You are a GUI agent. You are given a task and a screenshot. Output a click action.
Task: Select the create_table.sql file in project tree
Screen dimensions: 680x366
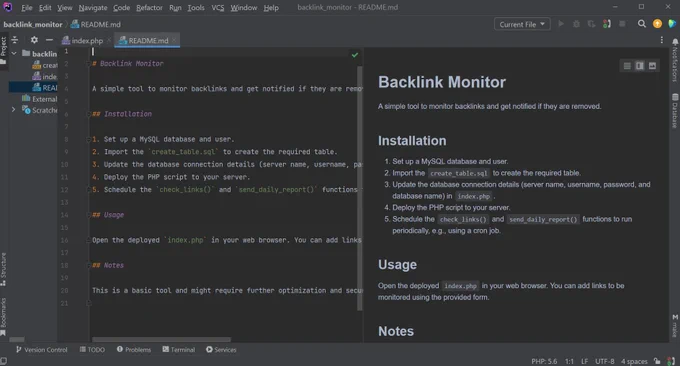coord(45,65)
